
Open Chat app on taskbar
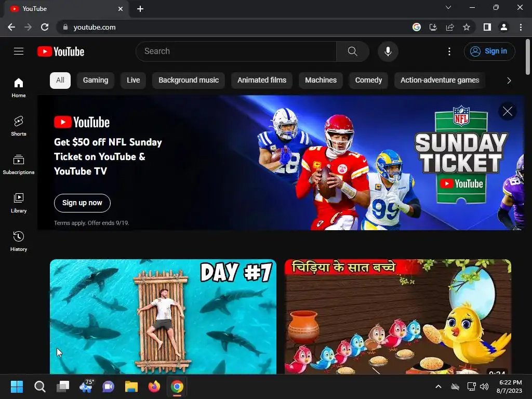pyautogui.click(x=109, y=387)
